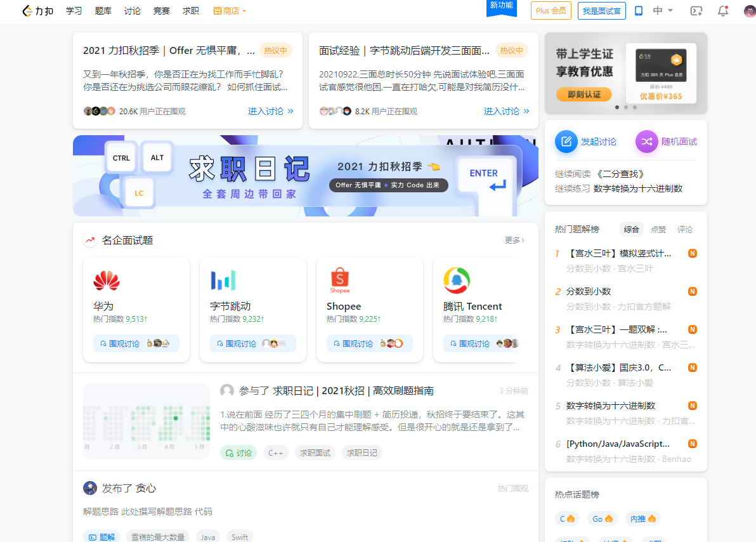Click the author avatar of 贪心 post
This screenshot has width=756, height=542.
(x=90, y=488)
